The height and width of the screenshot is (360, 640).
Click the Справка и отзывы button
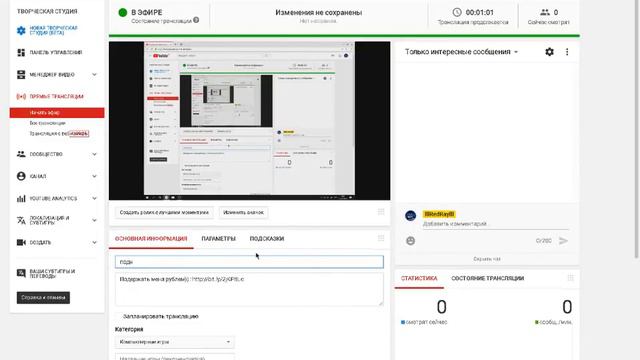pos(43,298)
